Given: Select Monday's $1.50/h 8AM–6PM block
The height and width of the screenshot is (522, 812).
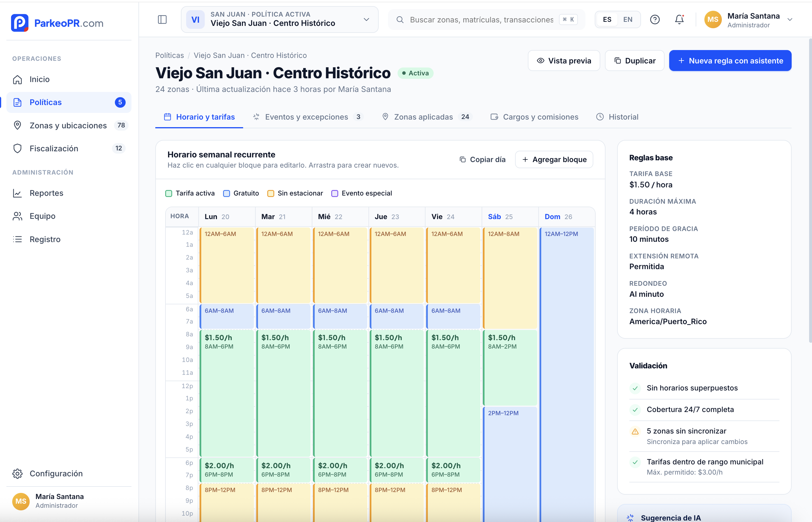Looking at the screenshot, I should tap(227, 393).
